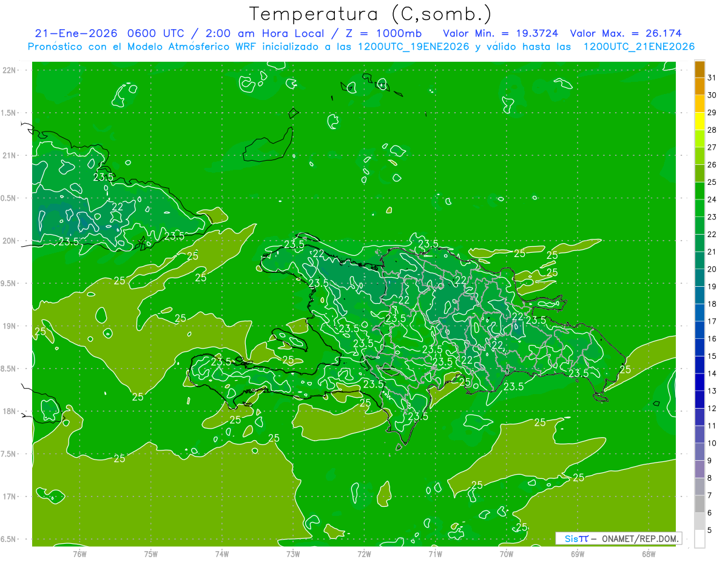Screen dimensions: 728x562
Task: Click the legend value 29
Action: pos(712,112)
